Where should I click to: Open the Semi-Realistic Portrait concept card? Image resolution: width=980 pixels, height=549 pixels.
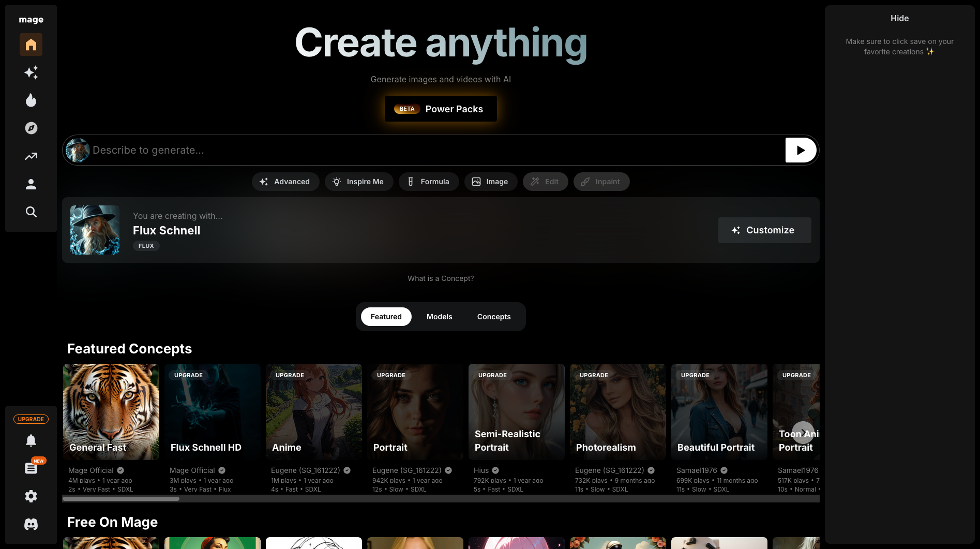coord(517,412)
